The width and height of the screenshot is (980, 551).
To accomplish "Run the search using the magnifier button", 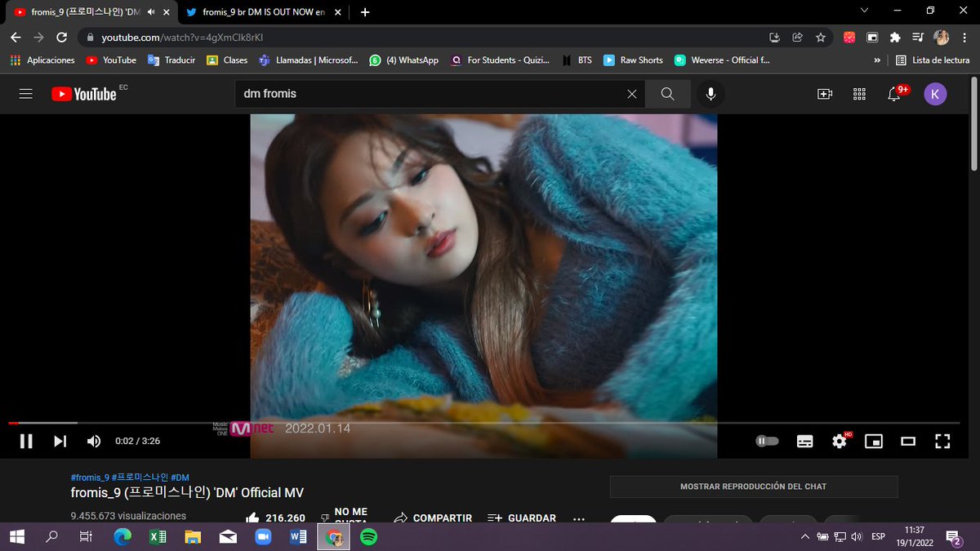I will pos(667,94).
